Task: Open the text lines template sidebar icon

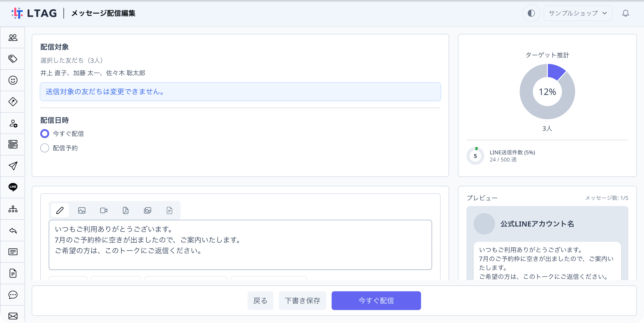Action: [x=13, y=252]
